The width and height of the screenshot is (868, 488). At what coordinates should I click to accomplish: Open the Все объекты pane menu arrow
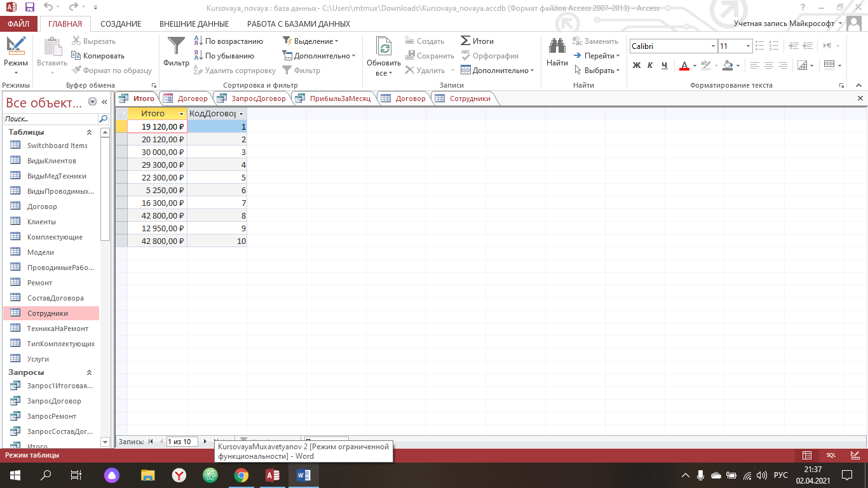92,102
